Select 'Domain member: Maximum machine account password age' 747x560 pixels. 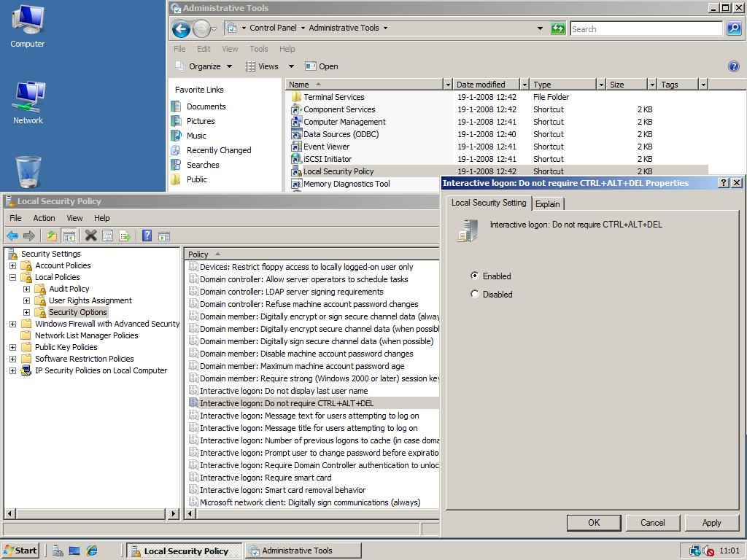(302, 366)
